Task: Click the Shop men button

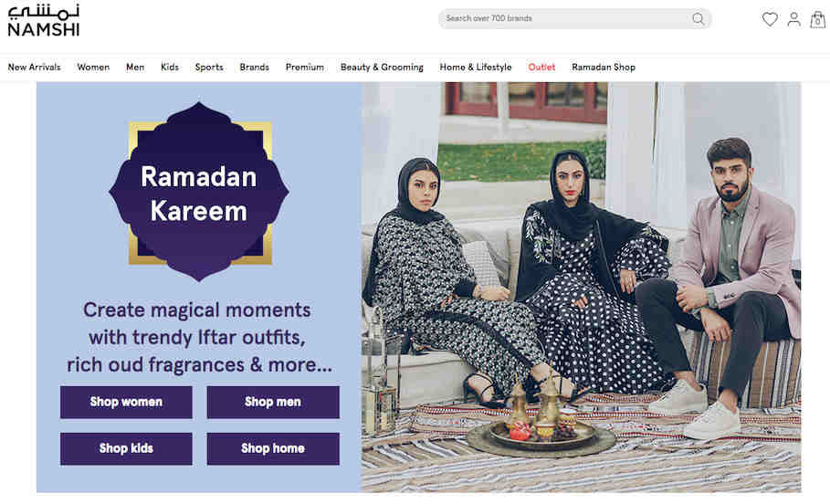Action: pos(273,402)
